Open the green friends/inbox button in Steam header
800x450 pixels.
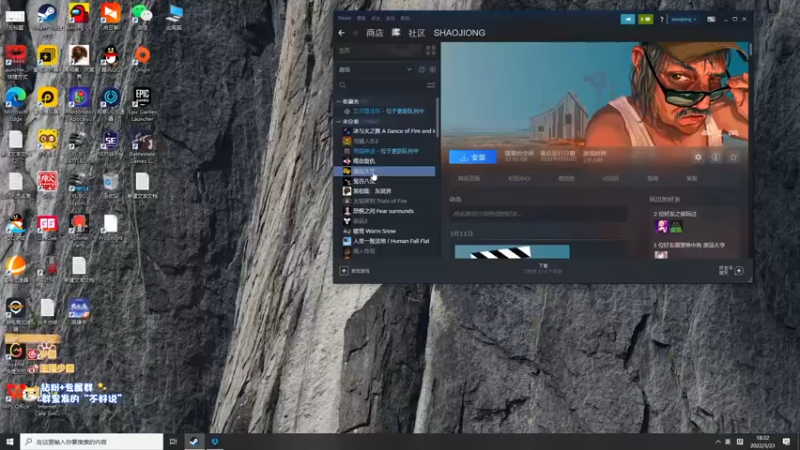tap(645, 19)
